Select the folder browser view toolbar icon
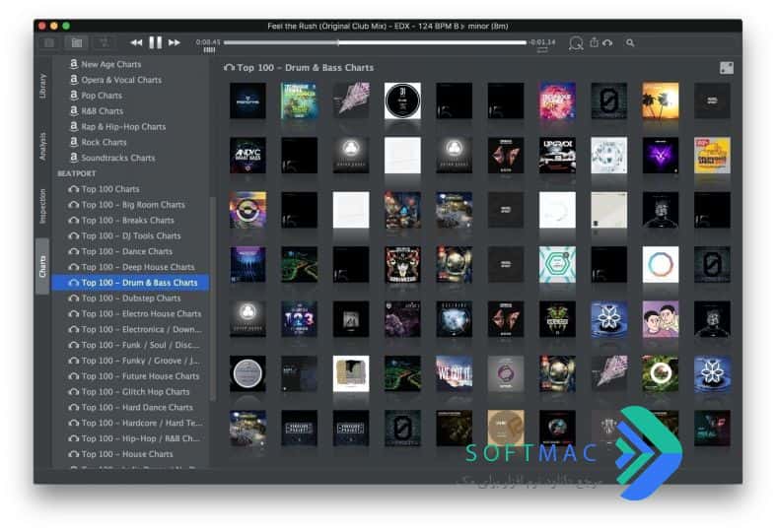The height and width of the screenshot is (532, 776). 76,43
